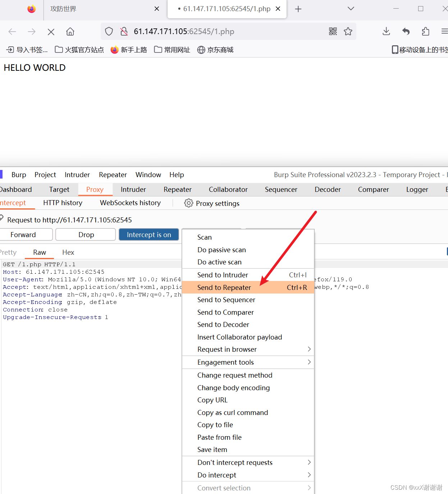Click the Drop button
The image size is (448, 494).
[86, 234]
